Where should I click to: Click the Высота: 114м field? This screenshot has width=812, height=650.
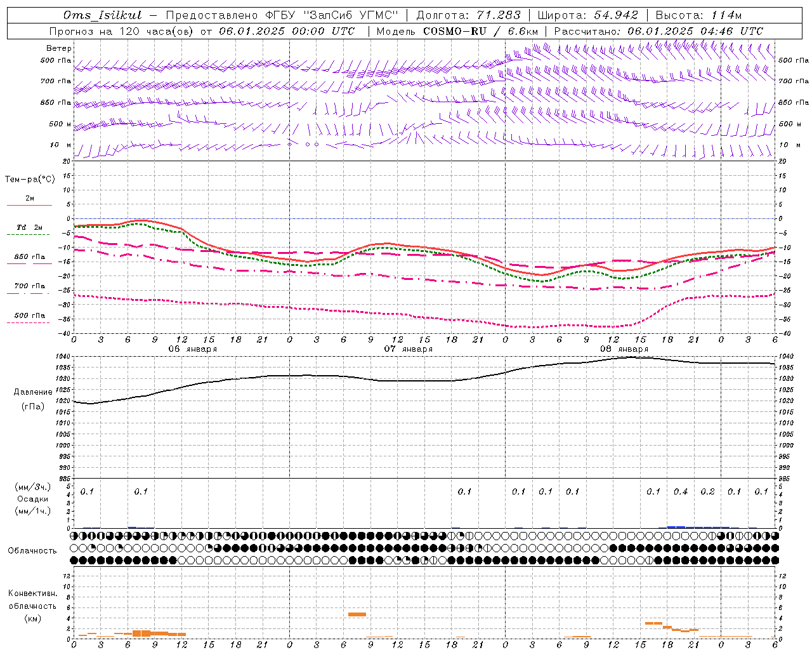698,15
